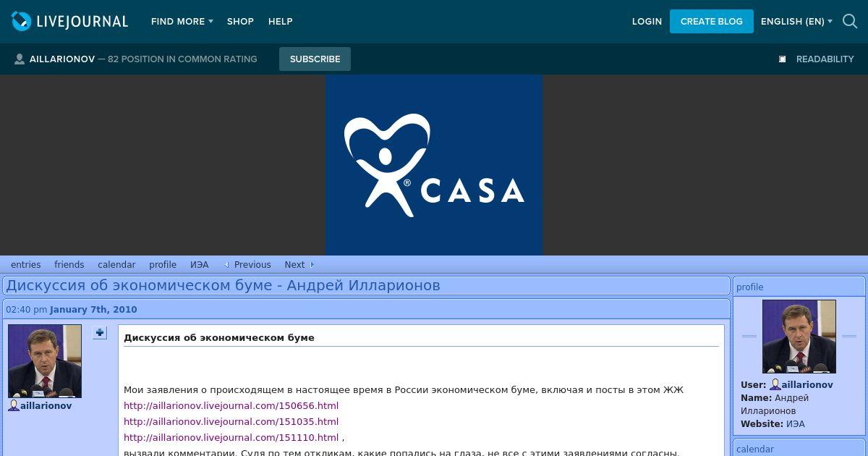The width and height of the screenshot is (868, 456).
Task: Click the Next arrow icon
Action: click(x=312, y=265)
